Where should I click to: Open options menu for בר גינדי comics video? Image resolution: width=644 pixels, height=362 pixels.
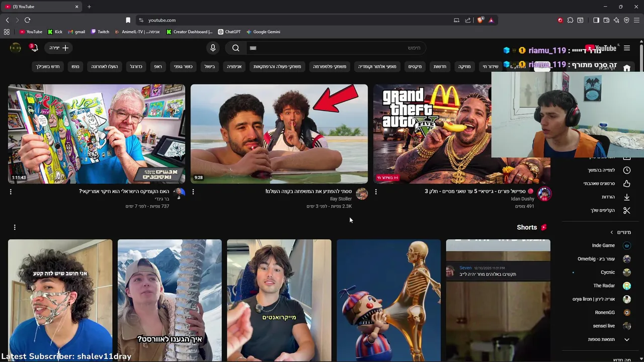pos(11,192)
